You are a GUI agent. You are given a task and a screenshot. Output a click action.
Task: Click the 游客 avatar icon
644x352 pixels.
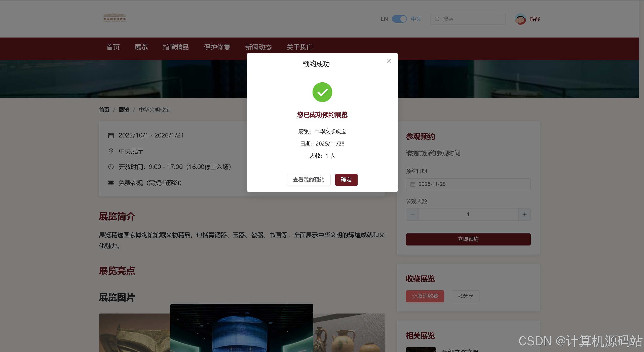(520, 19)
